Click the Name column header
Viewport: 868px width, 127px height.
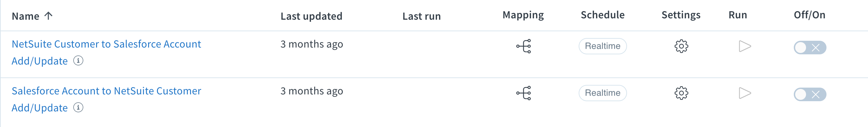point(26,16)
